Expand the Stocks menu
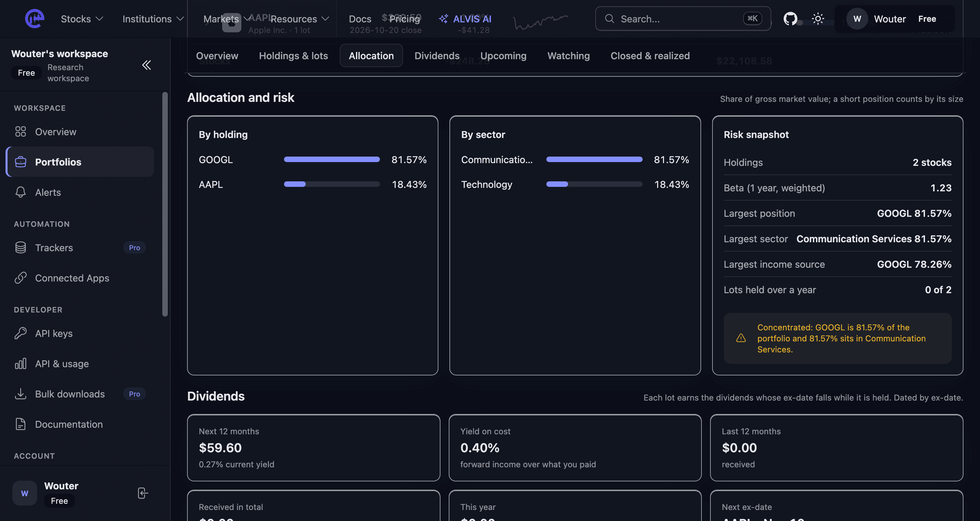The image size is (980, 521). coord(82,19)
